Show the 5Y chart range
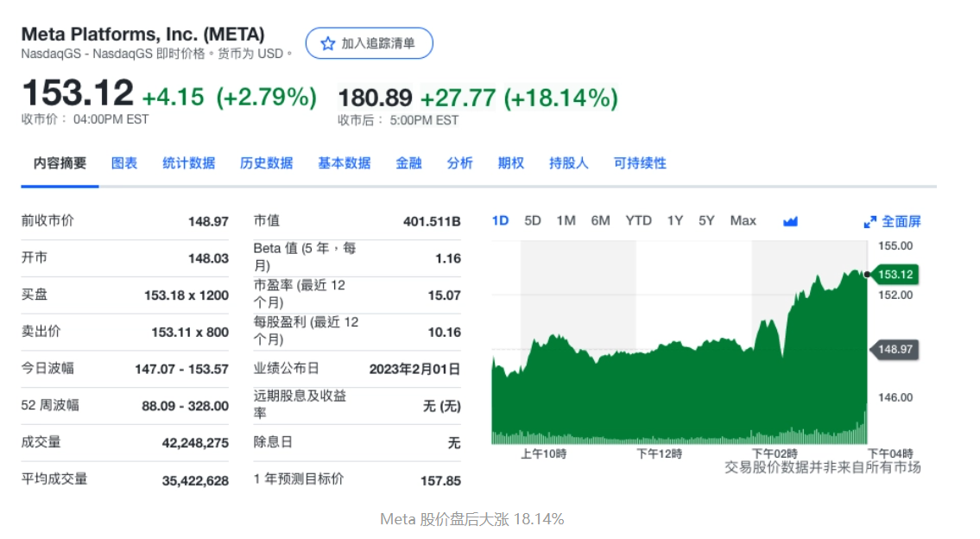 pos(706,221)
